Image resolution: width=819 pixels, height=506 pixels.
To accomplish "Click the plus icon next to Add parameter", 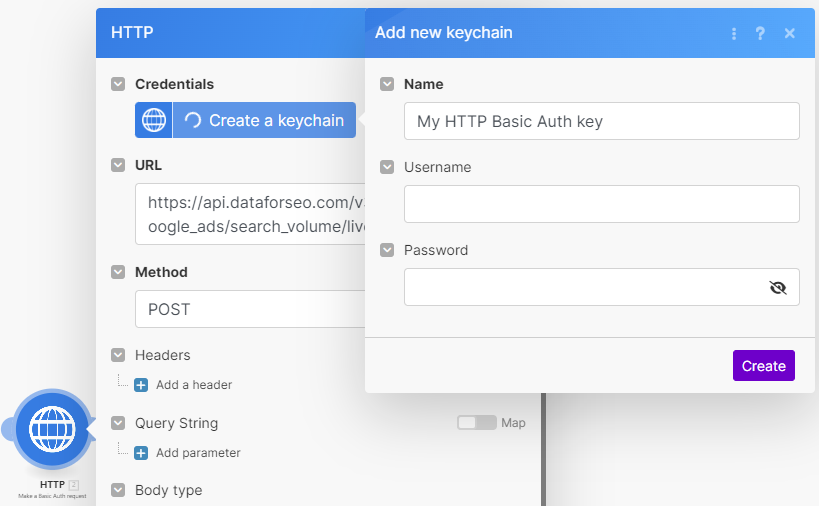I will point(141,453).
